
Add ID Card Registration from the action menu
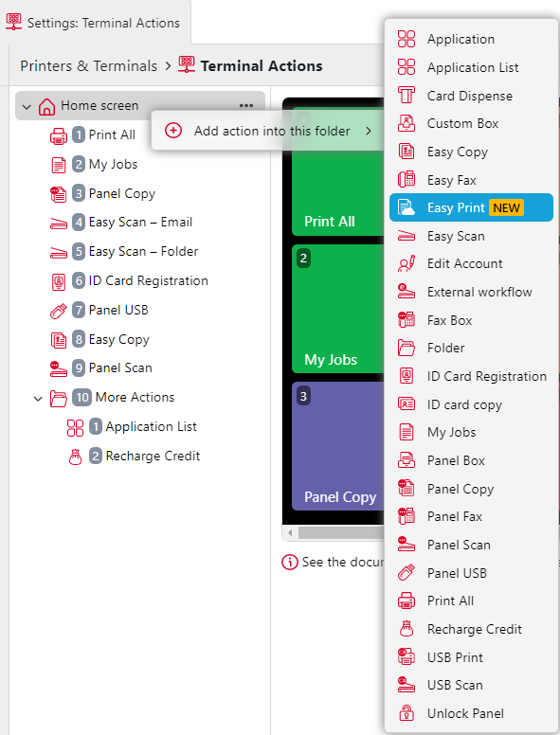[471, 376]
